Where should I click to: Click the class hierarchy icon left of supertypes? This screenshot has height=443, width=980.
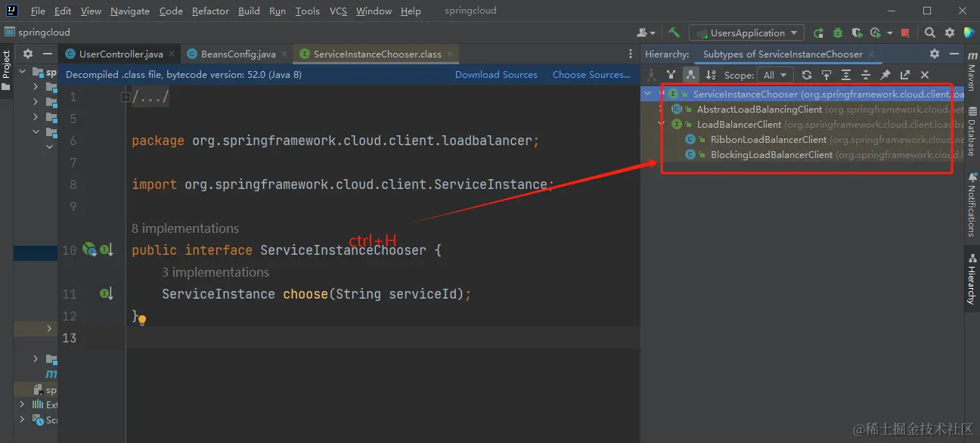coord(651,75)
